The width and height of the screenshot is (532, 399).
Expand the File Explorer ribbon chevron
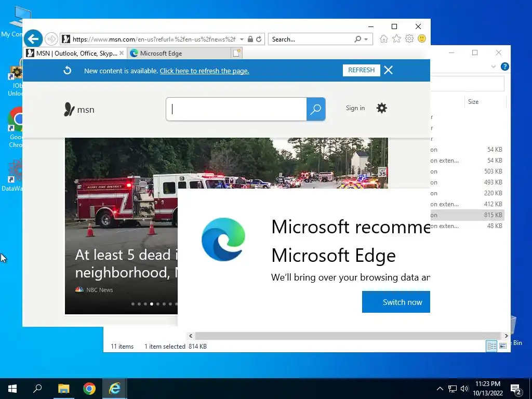point(494,66)
